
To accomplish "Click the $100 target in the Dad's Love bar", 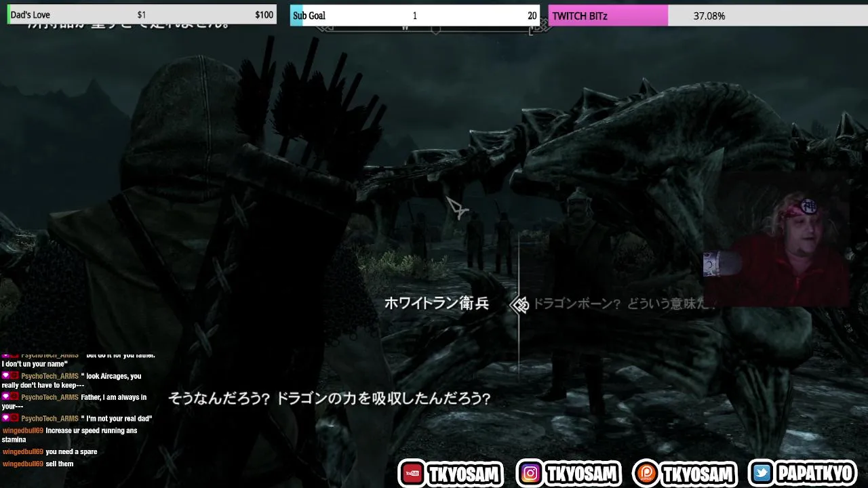I will pos(264,15).
